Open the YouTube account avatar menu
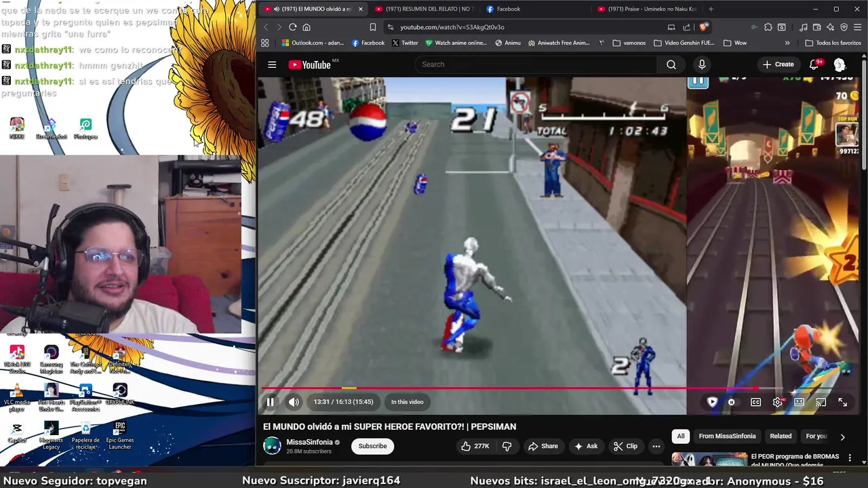The image size is (868, 488). tap(840, 64)
